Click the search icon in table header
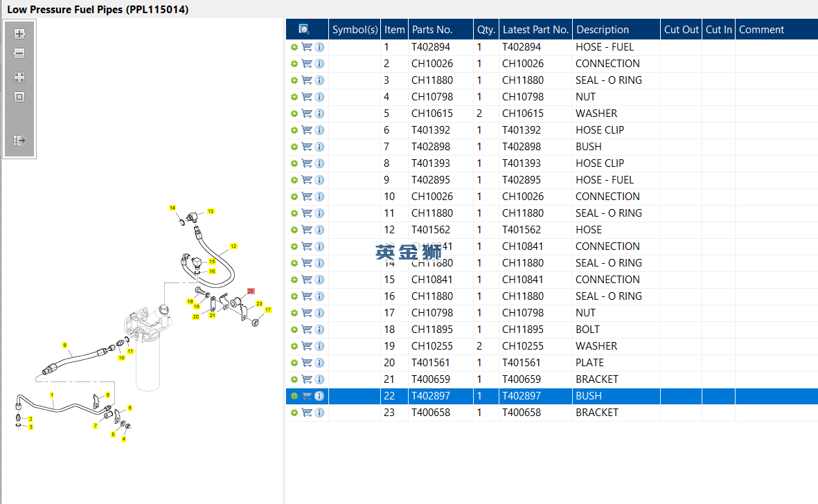This screenshot has height=504, width=818. [303, 29]
